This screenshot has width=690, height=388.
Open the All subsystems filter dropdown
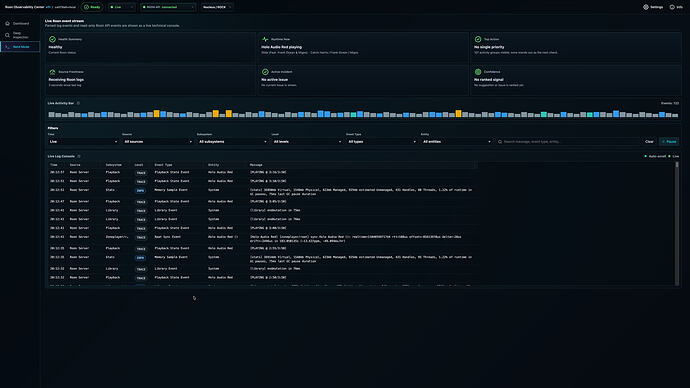232,142
